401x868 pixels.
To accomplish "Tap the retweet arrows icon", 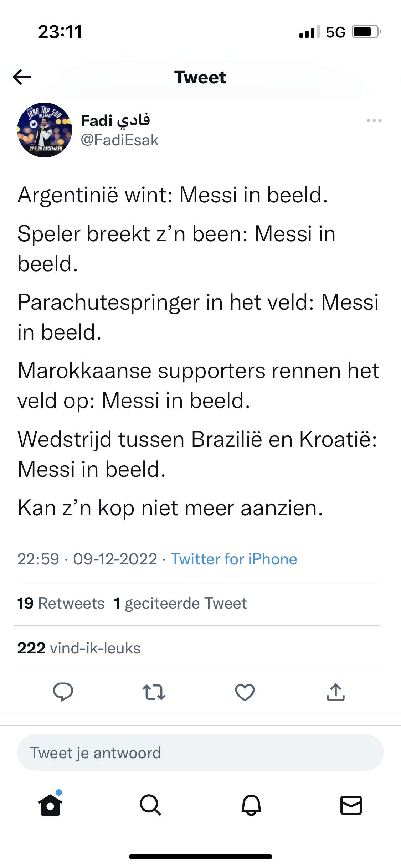I will (x=154, y=692).
